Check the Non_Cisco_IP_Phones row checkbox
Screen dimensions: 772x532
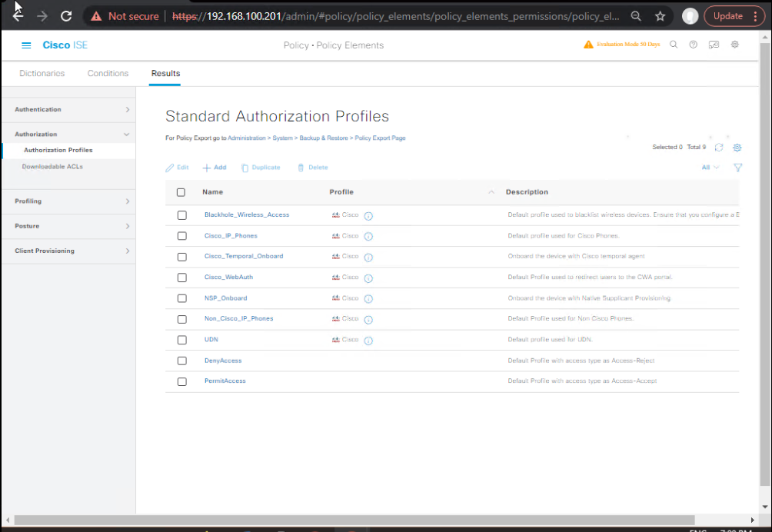[x=182, y=319]
